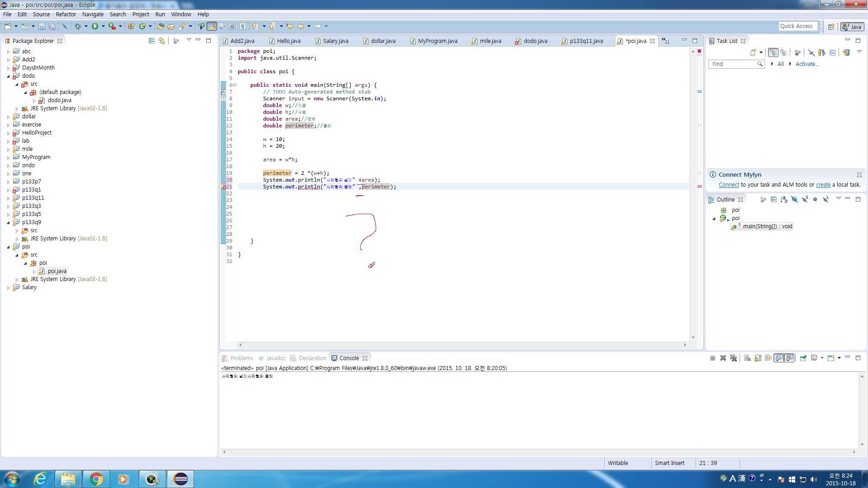Collapse the dodo project tree node
This screenshot has width=868, height=488.
[8, 76]
